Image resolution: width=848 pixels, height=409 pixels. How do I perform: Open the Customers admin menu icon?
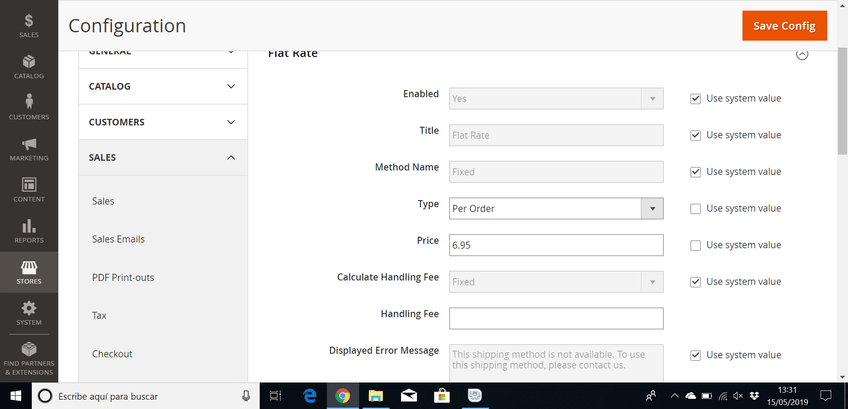point(28,107)
